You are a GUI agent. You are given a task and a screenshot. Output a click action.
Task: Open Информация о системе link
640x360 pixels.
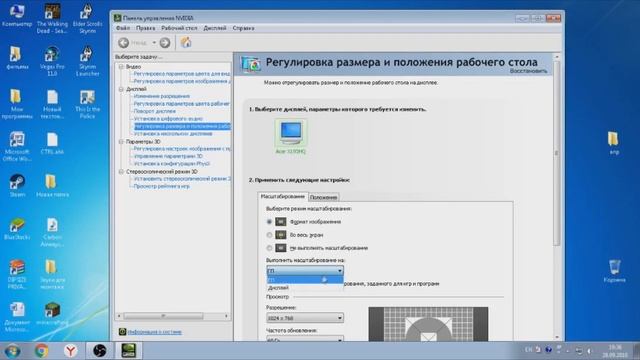(x=155, y=332)
